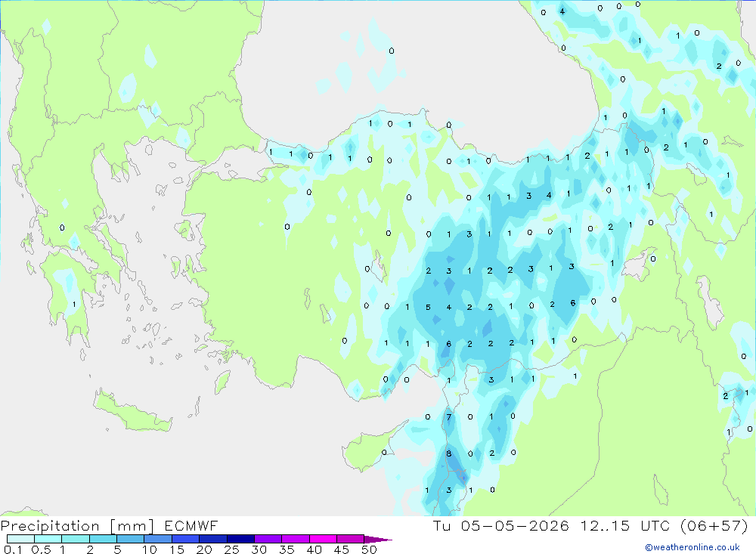Select the 40–45 mm magenta legend swatch

(x=323, y=539)
